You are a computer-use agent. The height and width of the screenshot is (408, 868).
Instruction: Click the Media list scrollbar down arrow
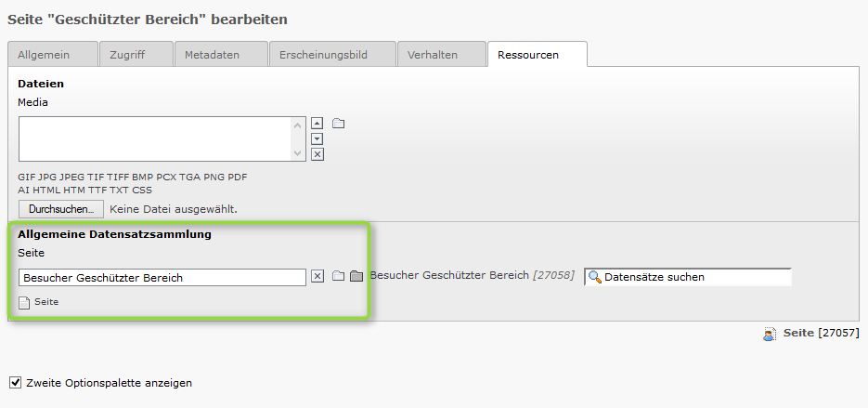[298, 153]
